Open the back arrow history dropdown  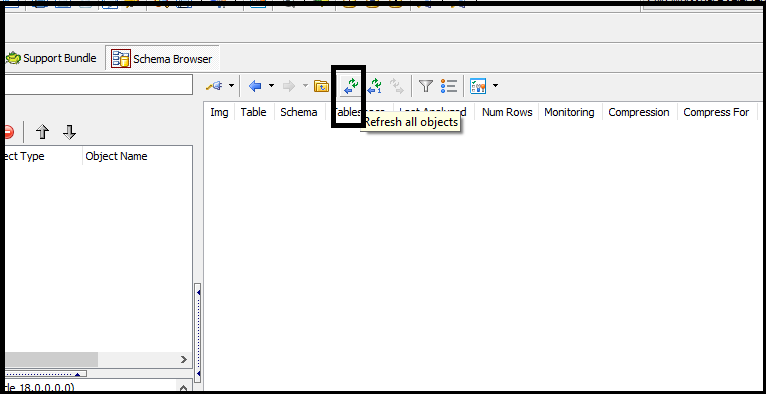(x=271, y=86)
